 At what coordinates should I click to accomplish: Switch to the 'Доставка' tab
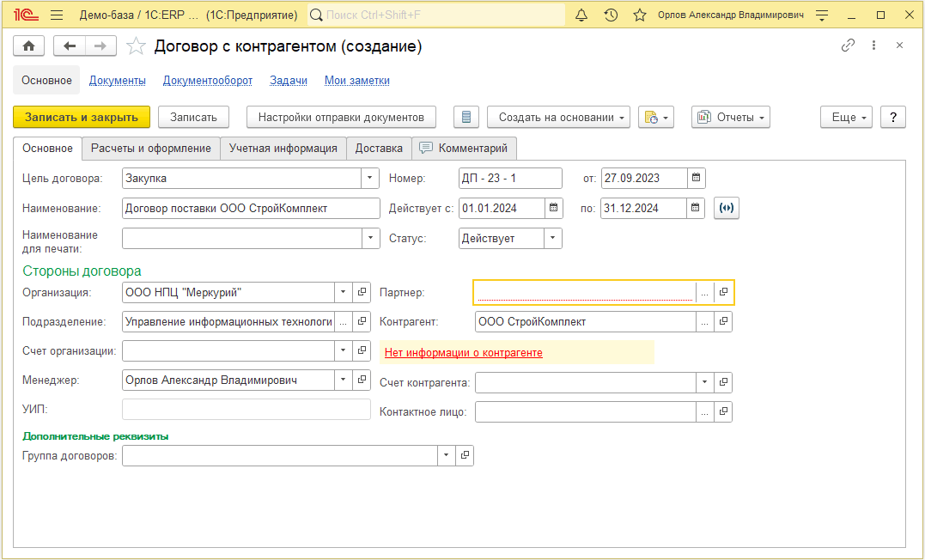point(379,148)
